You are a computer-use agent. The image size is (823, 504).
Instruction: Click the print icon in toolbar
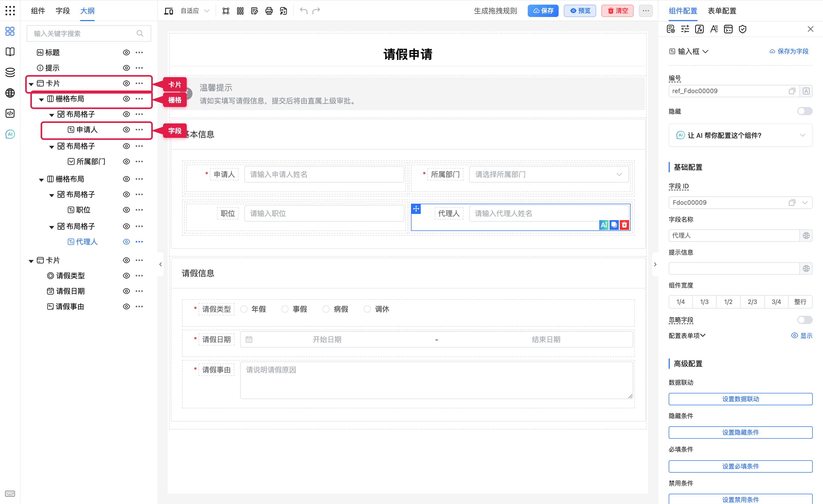pos(269,11)
